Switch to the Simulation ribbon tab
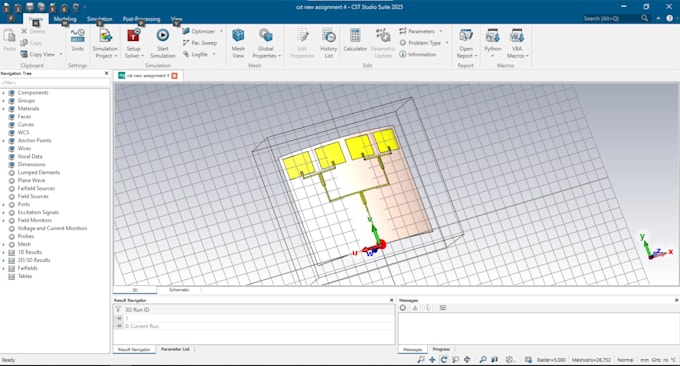 [99, 19]
